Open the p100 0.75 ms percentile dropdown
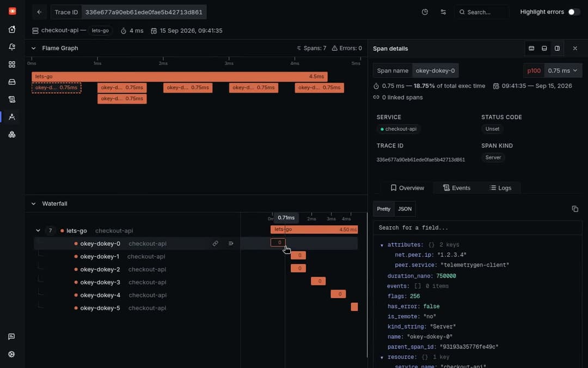This screenshot has width=588, height=368. click(x=553, y=70)
